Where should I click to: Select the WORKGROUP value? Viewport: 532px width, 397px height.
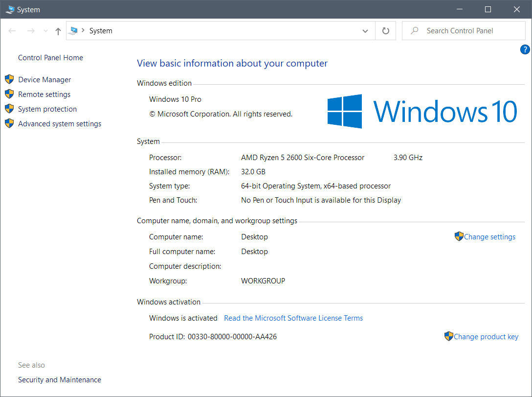[263, 281]
